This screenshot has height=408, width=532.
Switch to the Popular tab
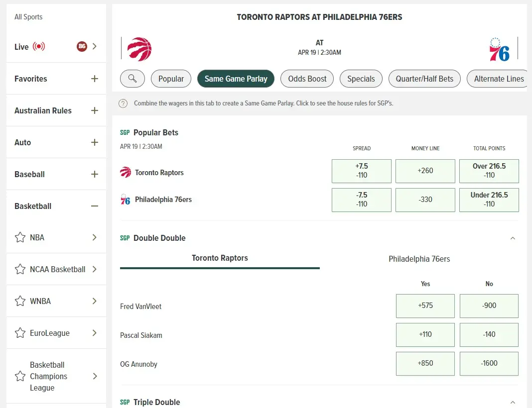[171, 79]
